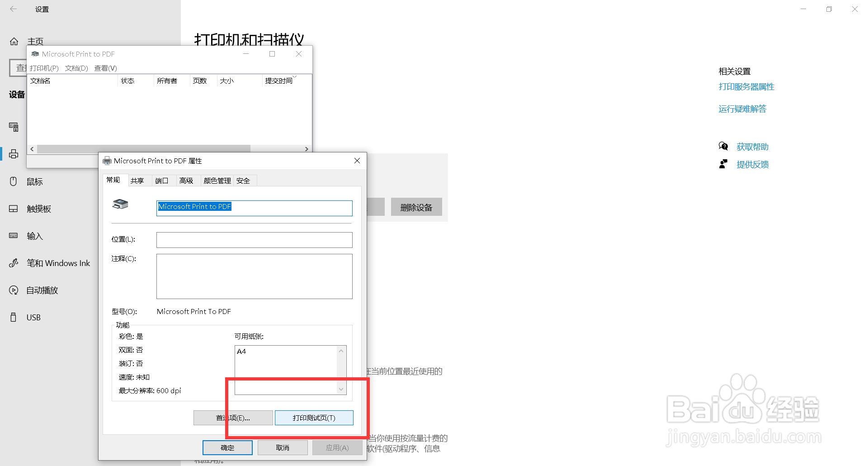Open USB in Settings sidebar
Image resolution: width=868 pixels, height=466 pixels.
pyautogui.click(x=33, y=317)
